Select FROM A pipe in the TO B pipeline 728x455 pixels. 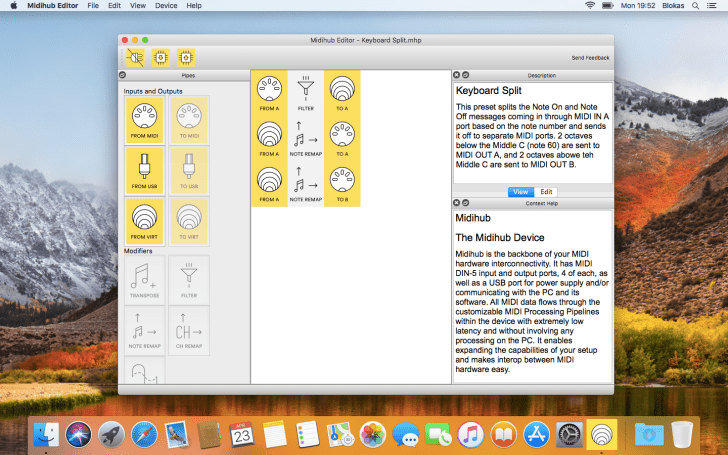pos(269,184)
